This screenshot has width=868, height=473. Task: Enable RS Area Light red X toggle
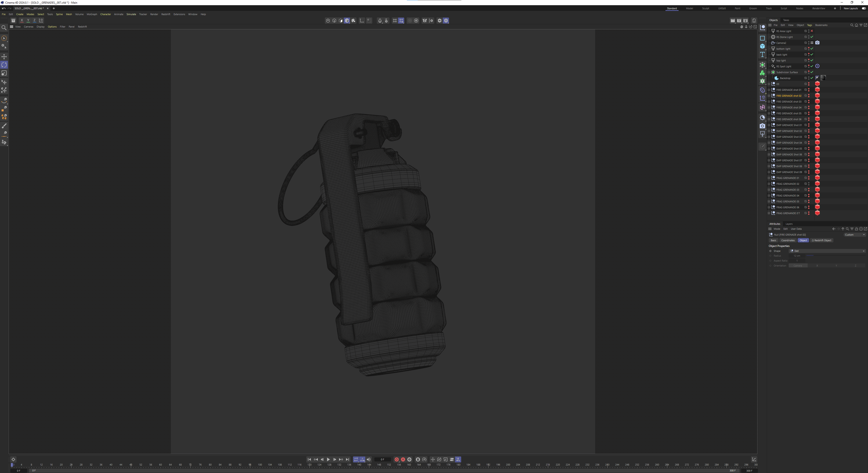[x=812, y=31]
